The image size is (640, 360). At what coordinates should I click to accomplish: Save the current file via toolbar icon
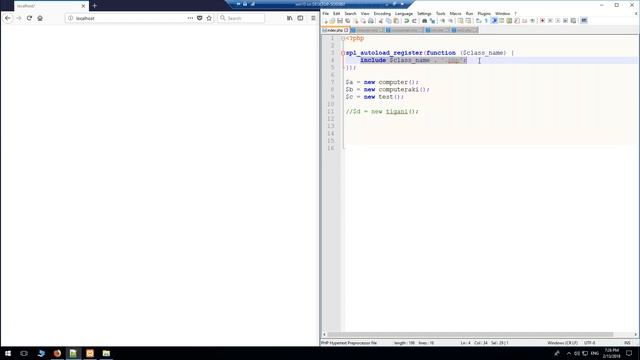point(340,20)
